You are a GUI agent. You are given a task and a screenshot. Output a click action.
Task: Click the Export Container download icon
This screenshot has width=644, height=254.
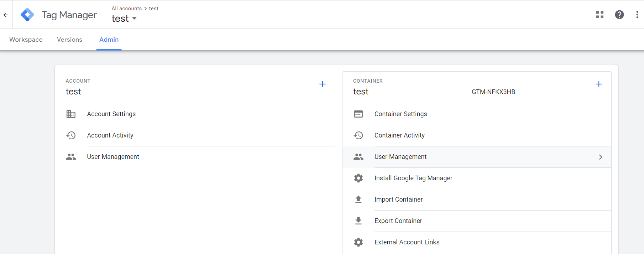click(x=358, y=221)
